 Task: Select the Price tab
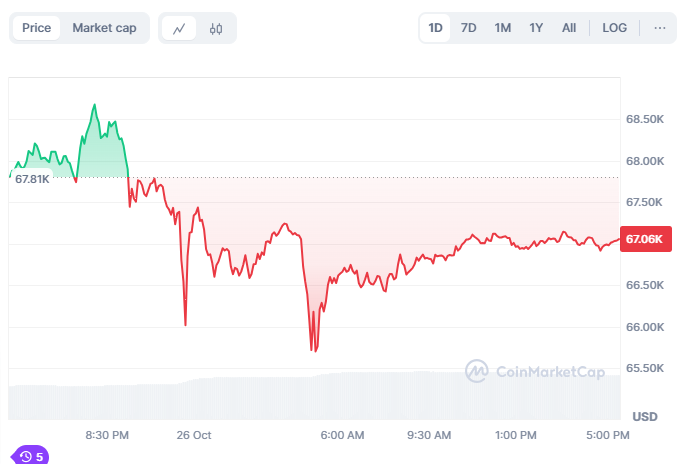[x=37, y=28]
